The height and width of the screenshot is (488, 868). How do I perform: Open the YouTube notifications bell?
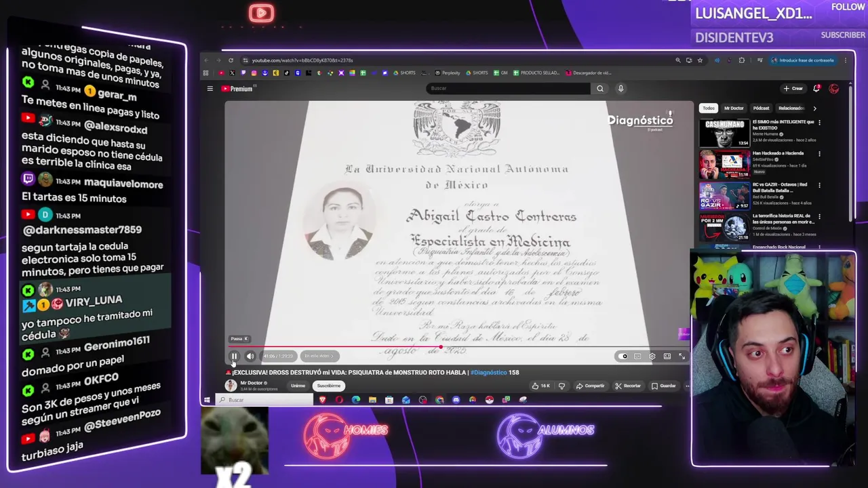click(816, 88)
